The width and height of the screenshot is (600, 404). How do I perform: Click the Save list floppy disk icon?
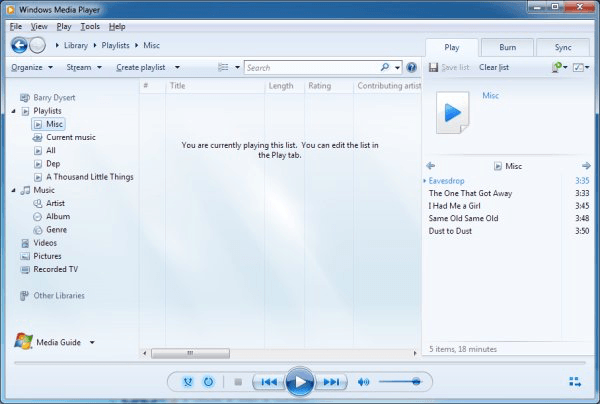[433, 68]
